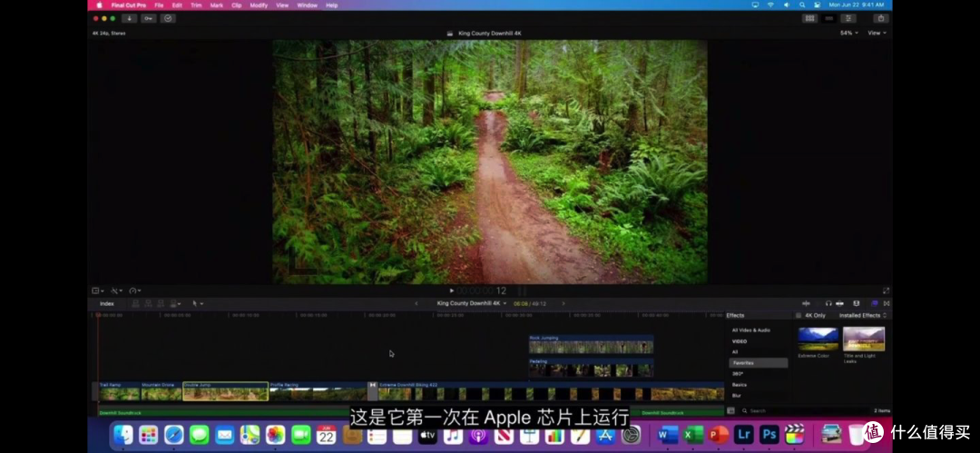Click the volume icon in menu bar
Viewport: 980px width, 453px height.
[x=786, y=5]
